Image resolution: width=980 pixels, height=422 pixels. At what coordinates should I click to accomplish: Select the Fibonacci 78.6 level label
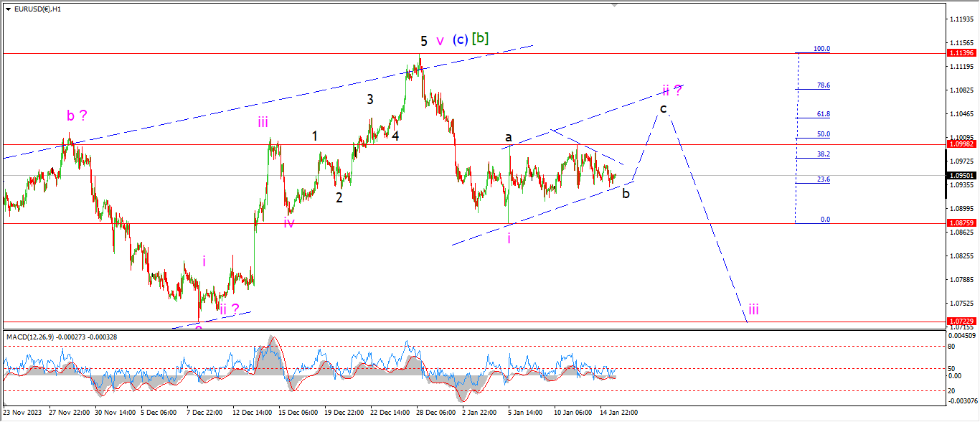(x=824, y=85)
